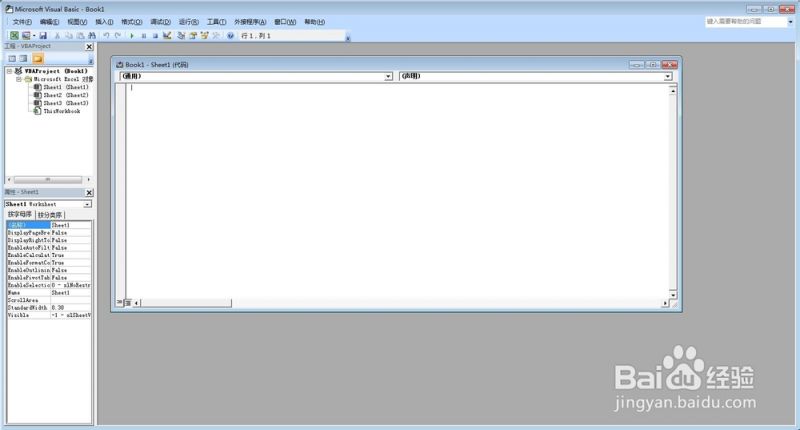Open Toolbox toolbar icon
The height and width of the screenshot is (430, 800).
click(x=216, y=36)
